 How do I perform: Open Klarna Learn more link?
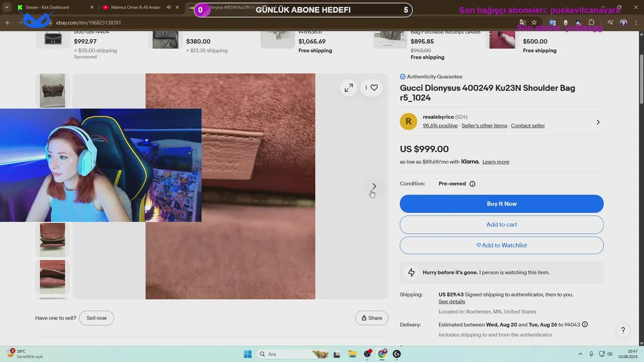tap(496, 162)
